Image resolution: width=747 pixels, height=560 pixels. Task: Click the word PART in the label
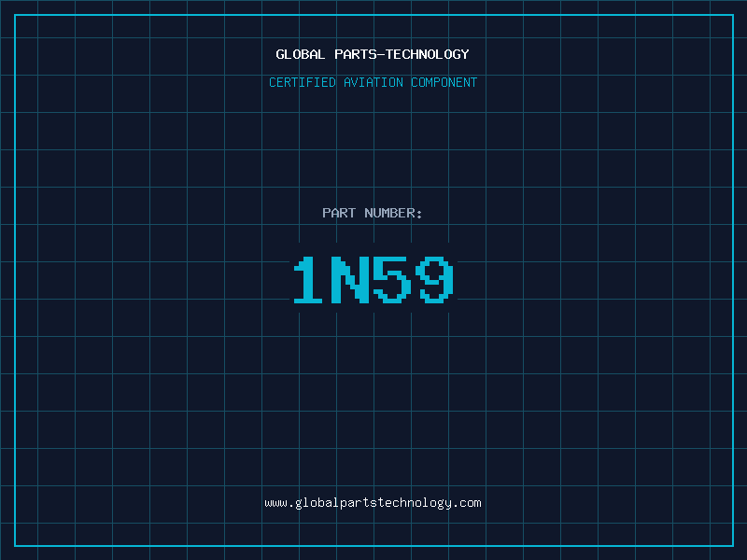[x=339, y=213]
